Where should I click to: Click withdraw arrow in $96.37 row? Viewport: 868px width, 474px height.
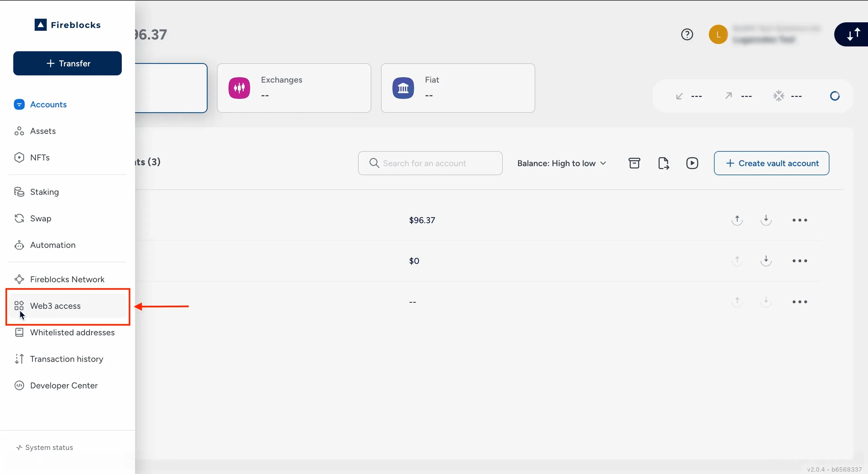[x=737, y=220]
